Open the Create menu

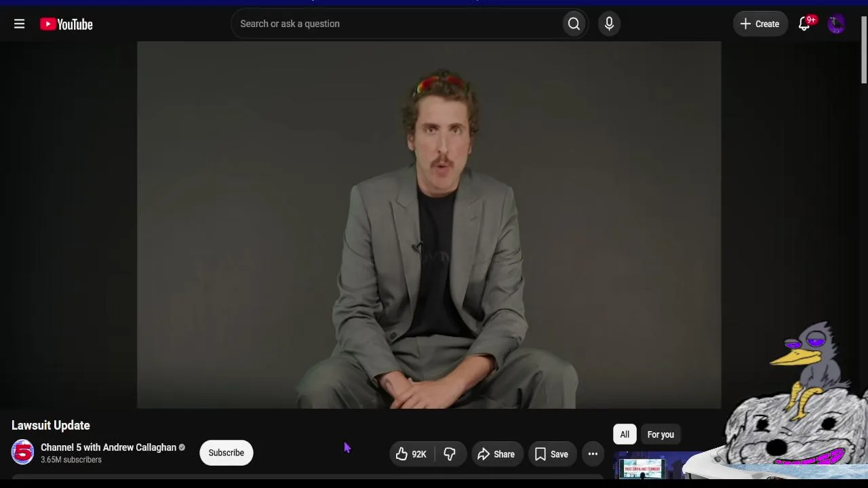click(759, 24)
